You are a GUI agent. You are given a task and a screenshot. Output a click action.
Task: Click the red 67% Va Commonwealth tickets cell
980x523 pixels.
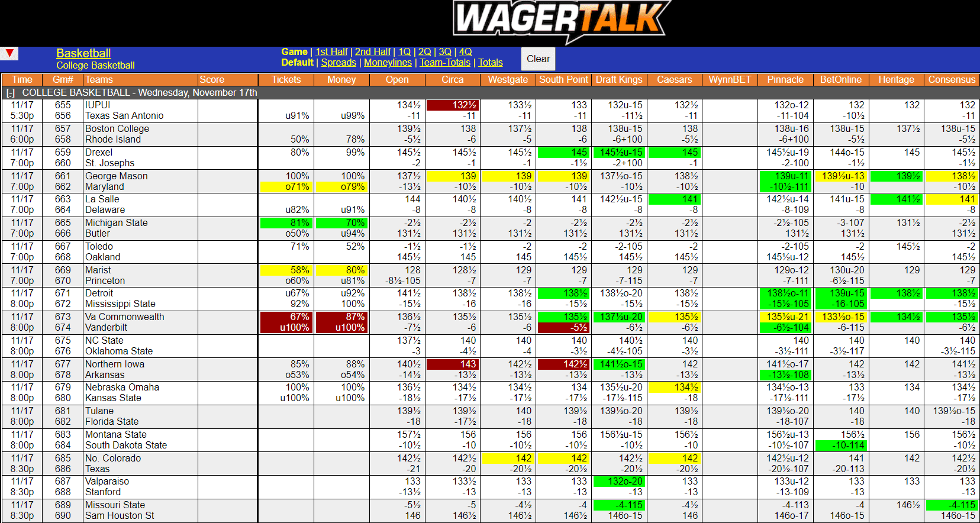286,317
